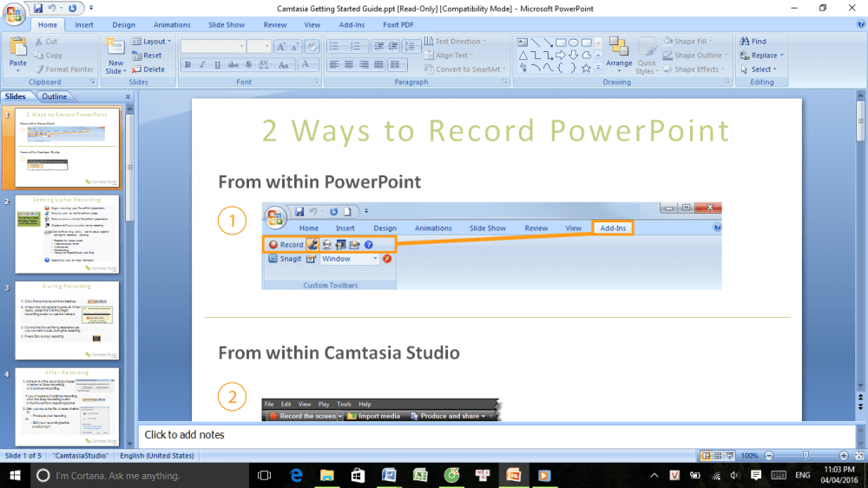Image resolution: width=868 pixels, height=488 pixels.
Task: Select the Arrow line shape
Action: [548, 43]
